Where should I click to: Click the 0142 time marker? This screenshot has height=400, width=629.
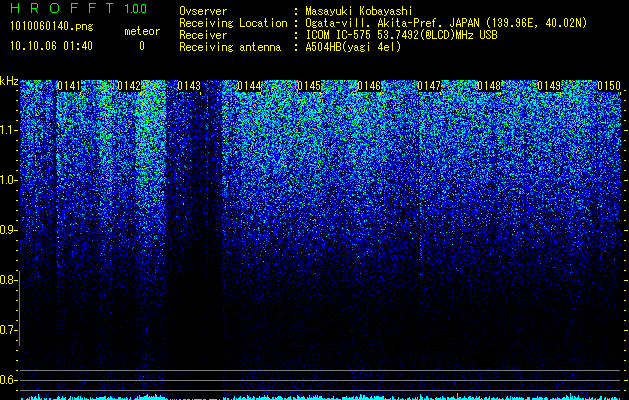point(129,86)
